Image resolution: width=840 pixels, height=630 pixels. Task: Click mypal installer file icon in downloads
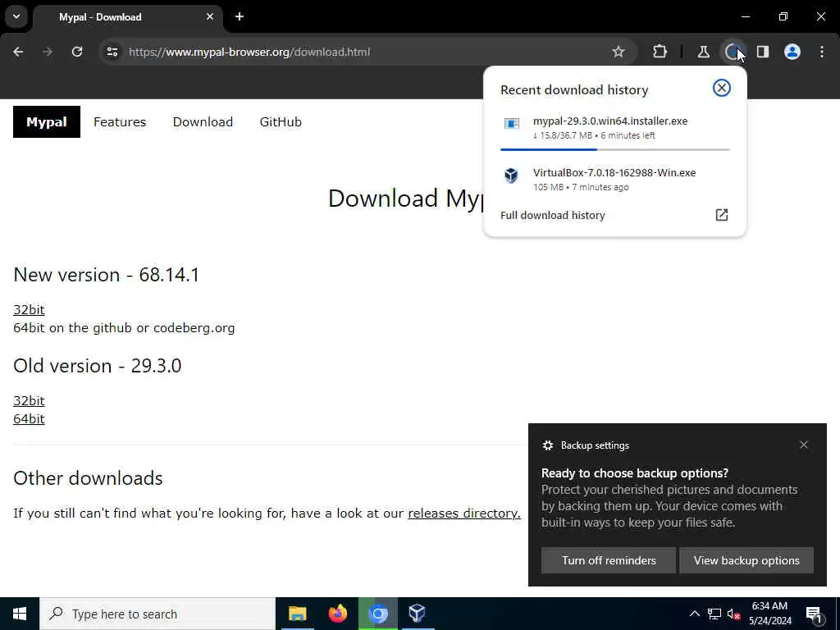tap(512, 124)
